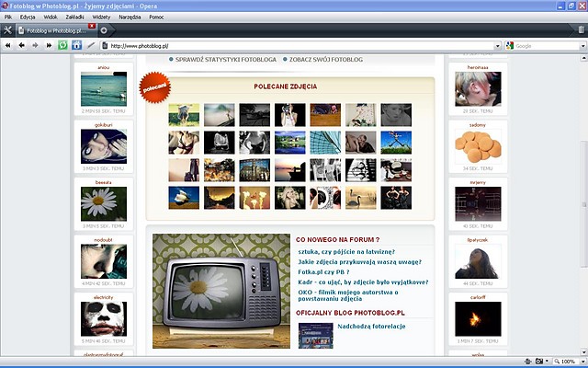The image size is (588, 368).
Task: Open forum topic Fotka.pl czy PB ?
Action: click(x=323, y=272)
